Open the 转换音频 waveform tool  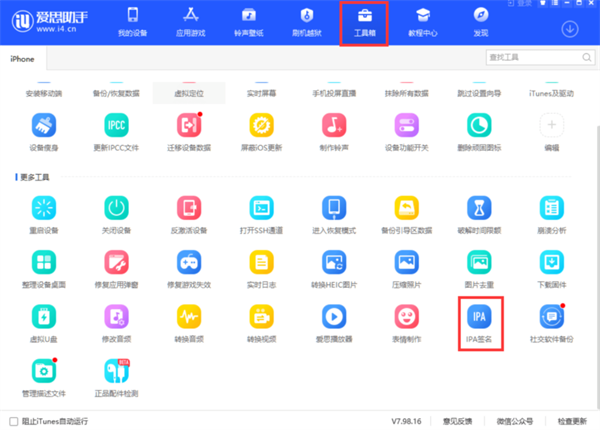coord(189,316)
